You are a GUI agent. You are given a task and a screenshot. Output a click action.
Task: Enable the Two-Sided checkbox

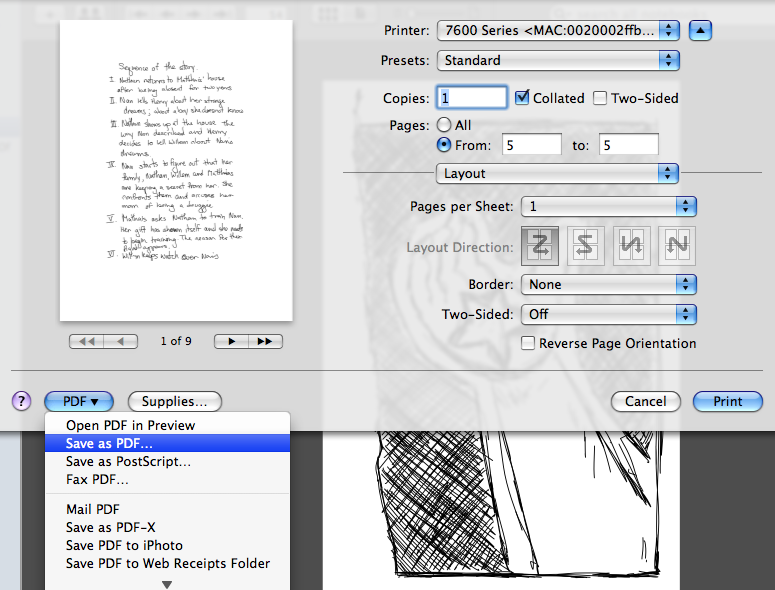click(600, 98)
